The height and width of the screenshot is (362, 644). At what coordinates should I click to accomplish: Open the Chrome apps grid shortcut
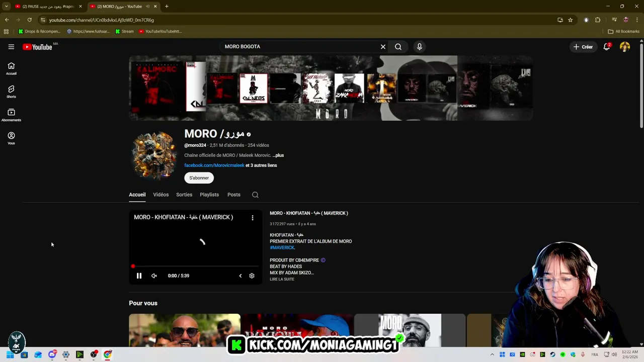6,31
